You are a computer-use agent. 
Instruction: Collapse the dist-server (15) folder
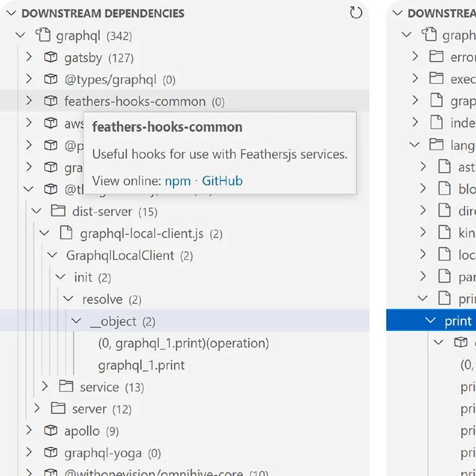pyautogui.click(x=37, y=211)
